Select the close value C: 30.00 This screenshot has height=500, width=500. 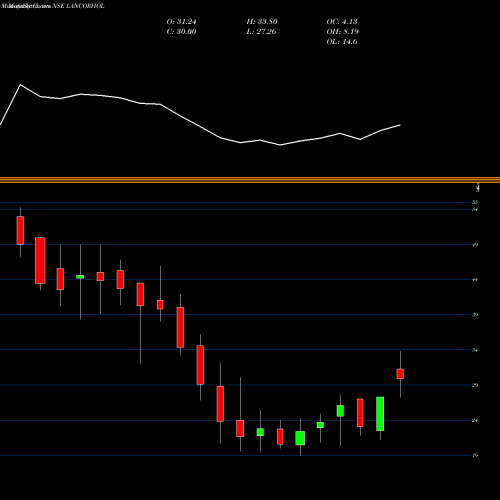point(181,32)
